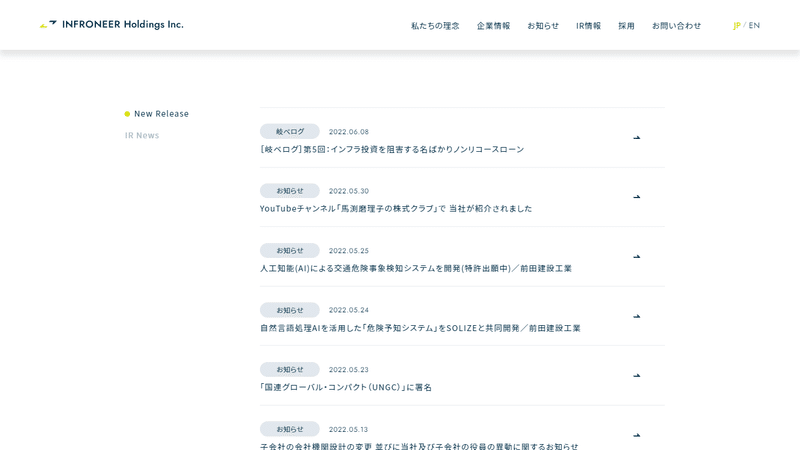Select the JP language option

(x=737, y=26)
